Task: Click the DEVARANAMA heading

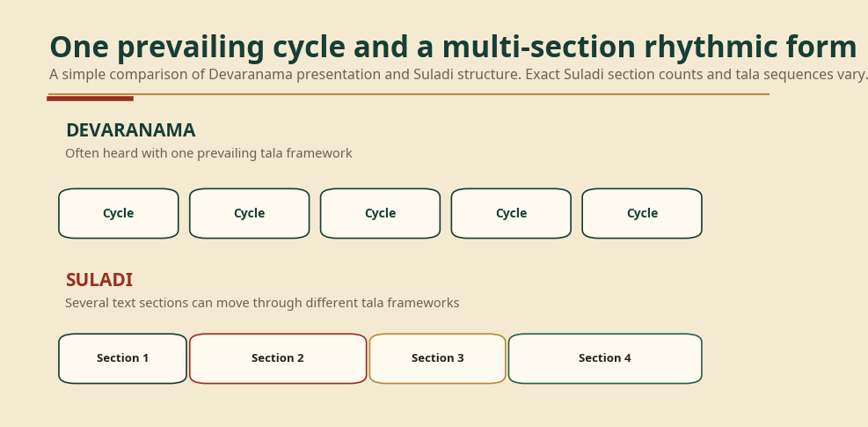Action: pos(131,130)
